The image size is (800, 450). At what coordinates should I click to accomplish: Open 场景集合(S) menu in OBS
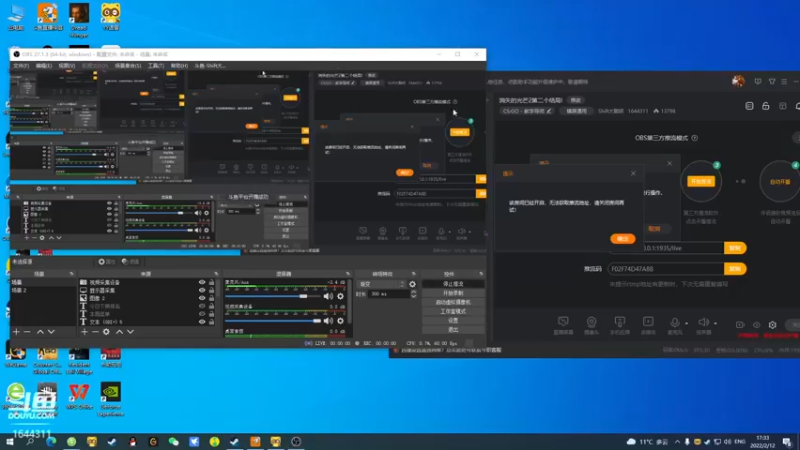(x=128, y=66)
